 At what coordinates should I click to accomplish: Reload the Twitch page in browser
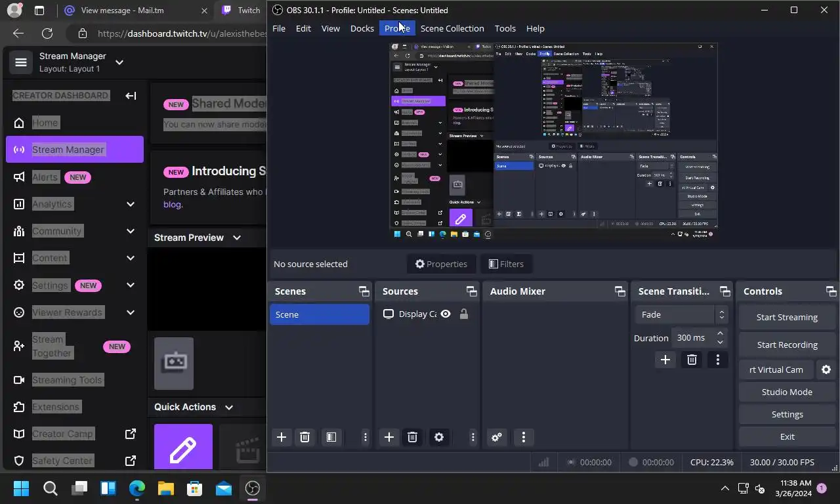[x=47, y=33]
